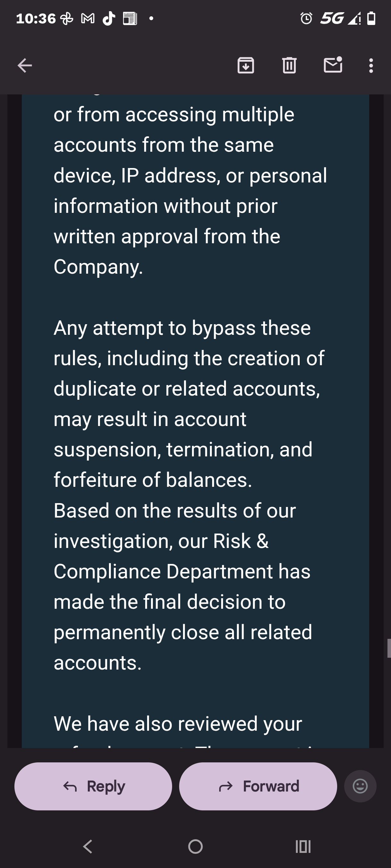Viewport: 391px width, 868px height.
Task: Open the three-dot more options menu
Action: pyautogui.click(x=371, y=65)
